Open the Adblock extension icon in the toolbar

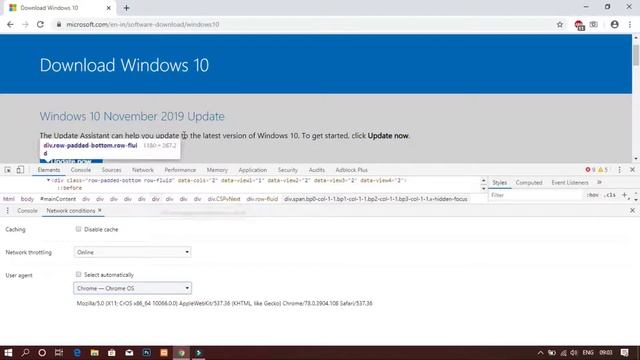click(x=579, y=25)
